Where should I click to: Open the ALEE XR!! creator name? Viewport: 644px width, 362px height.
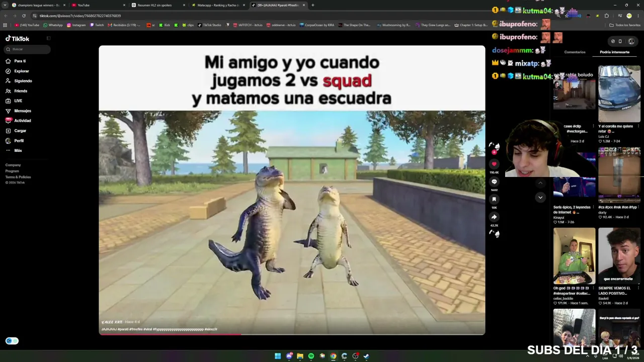tap(112, 322)
